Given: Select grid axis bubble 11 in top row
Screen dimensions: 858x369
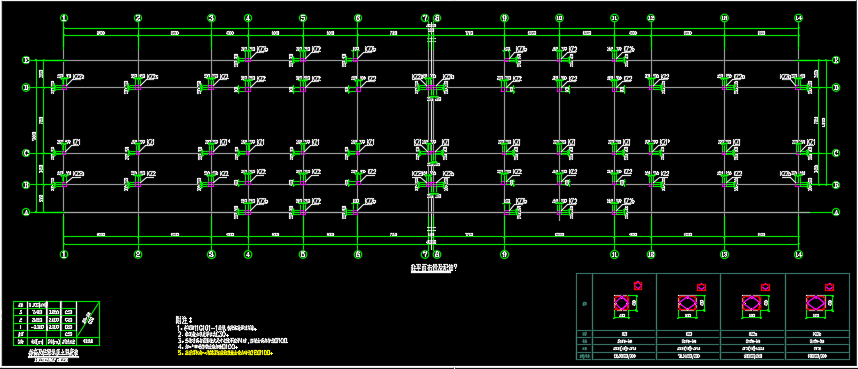Looking at the screenshot, I should click(x=614, y=18).
